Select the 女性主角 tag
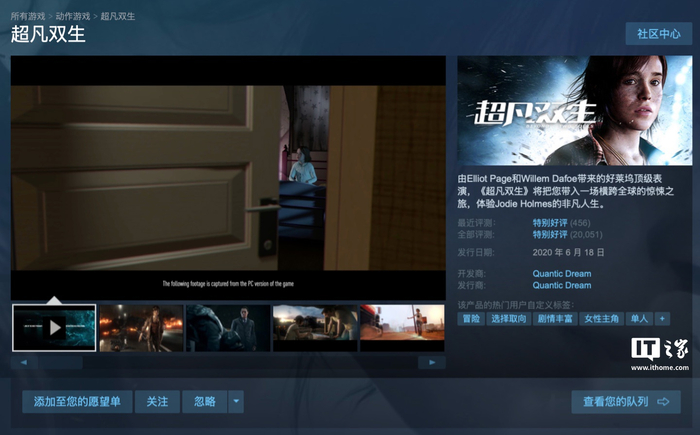700x435 pixels. 601,318
